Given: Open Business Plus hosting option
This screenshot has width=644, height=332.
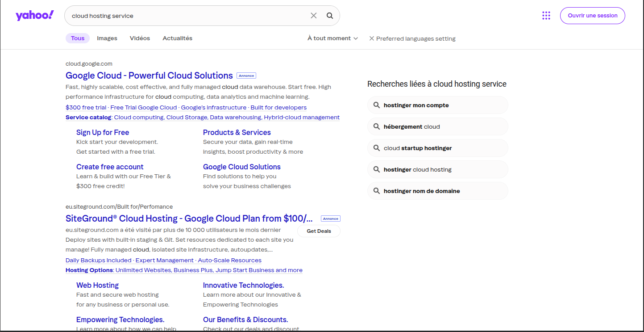Looking at the screenshot, I should (194, 270).
